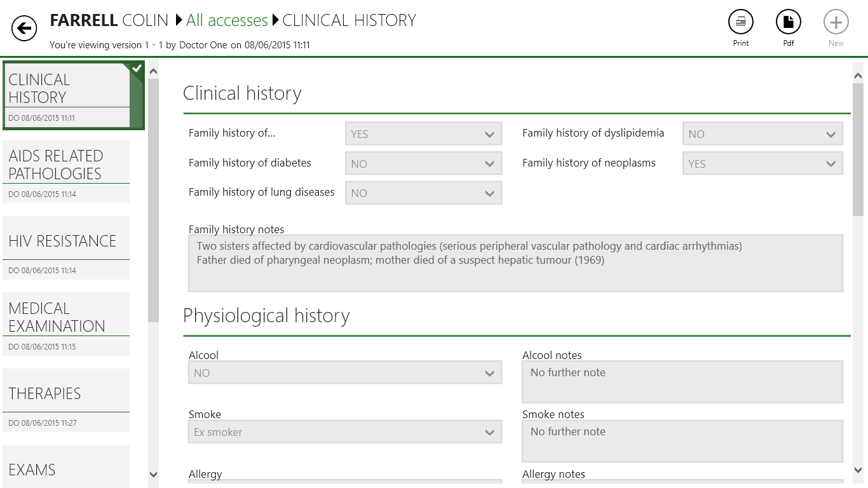
Task: Click the New plus icon
Action: point(836,22)
